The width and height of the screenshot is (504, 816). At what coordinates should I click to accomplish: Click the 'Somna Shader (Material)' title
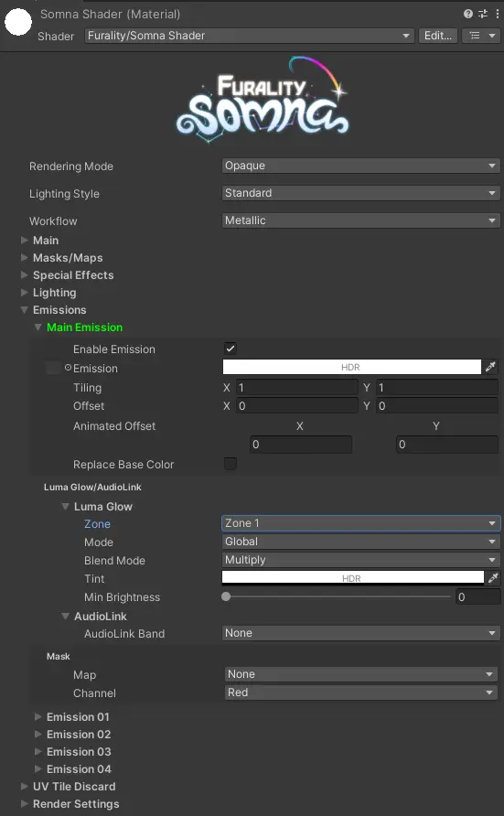coord(111,14)
